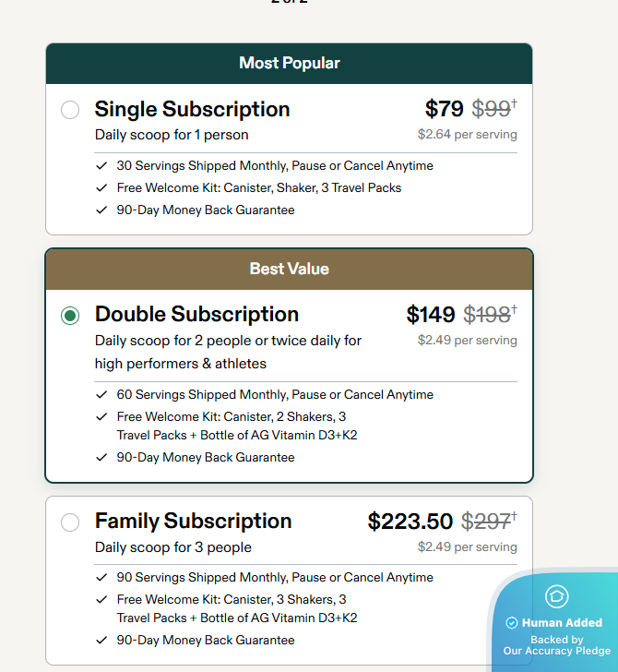Click the Single Subscription title
Screen dimensions: 618x672
[192, 109]
